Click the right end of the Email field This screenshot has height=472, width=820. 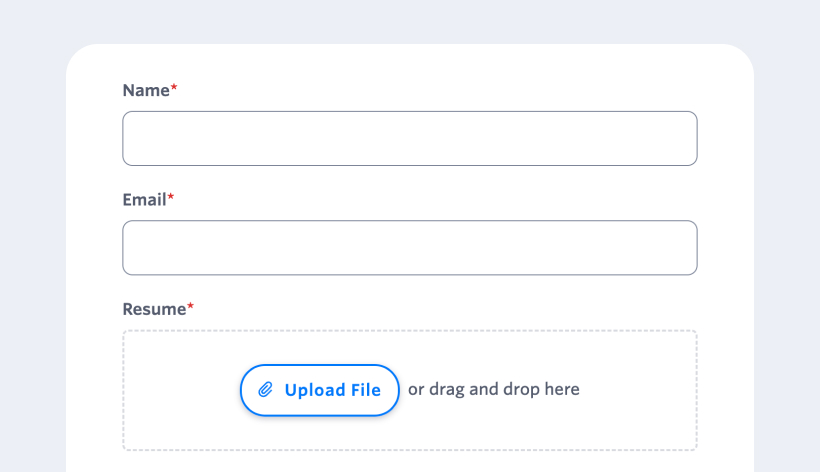(x=680, y=248)
